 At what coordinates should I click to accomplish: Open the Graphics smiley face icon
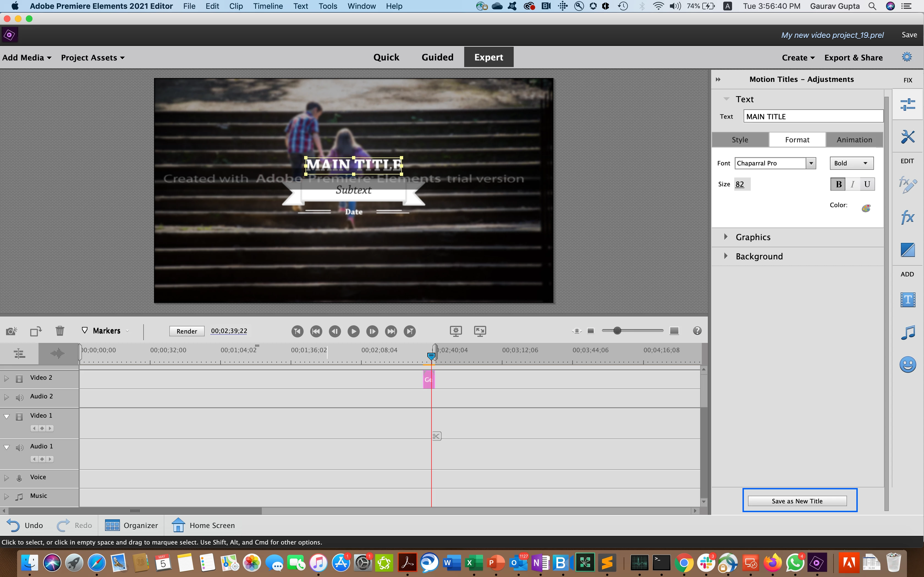pyautogui.click(x=907, y=365)
